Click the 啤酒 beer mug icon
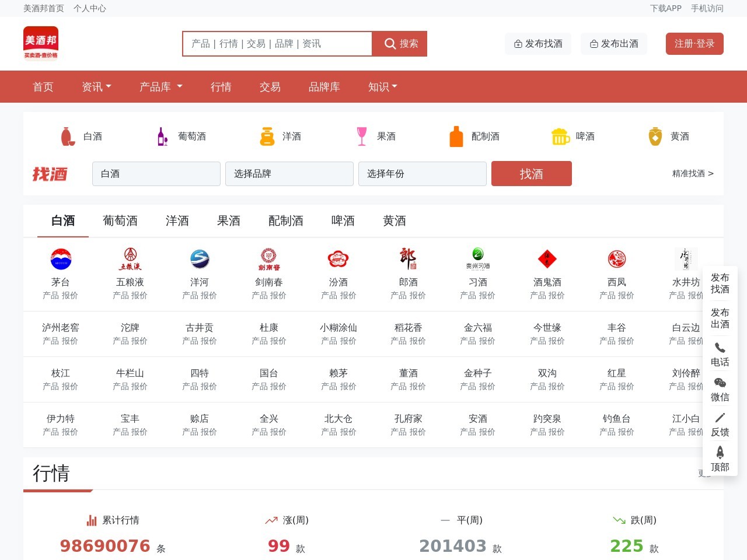This screenshot has width=747, height=560. [x=560, y=135]
